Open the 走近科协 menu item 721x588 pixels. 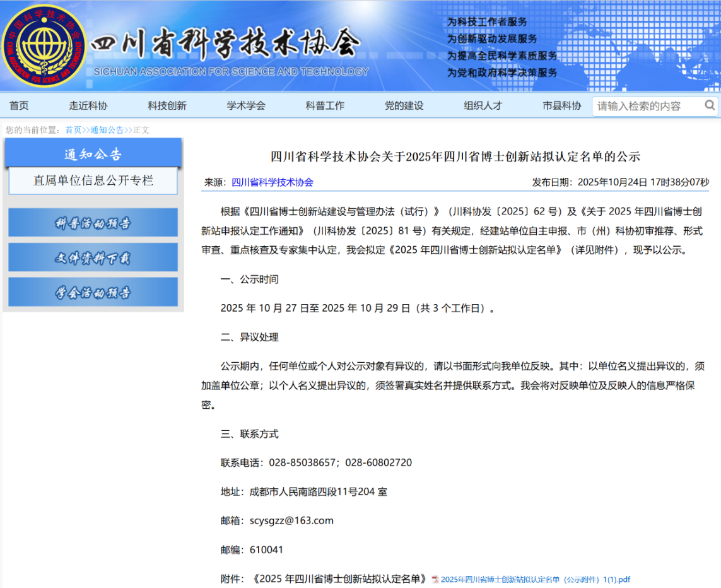[x=88, y=106]
